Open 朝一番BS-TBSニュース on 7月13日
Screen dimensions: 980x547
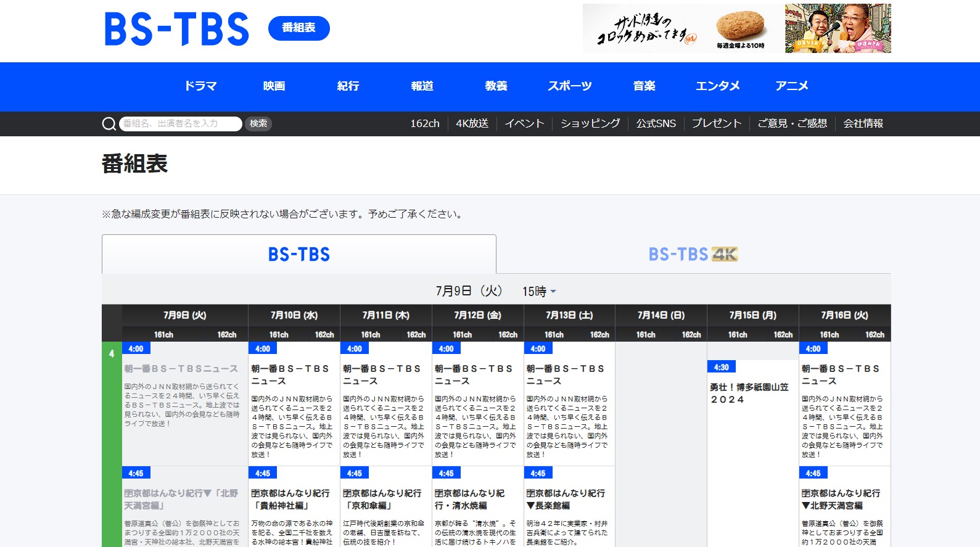click(566, 375)
